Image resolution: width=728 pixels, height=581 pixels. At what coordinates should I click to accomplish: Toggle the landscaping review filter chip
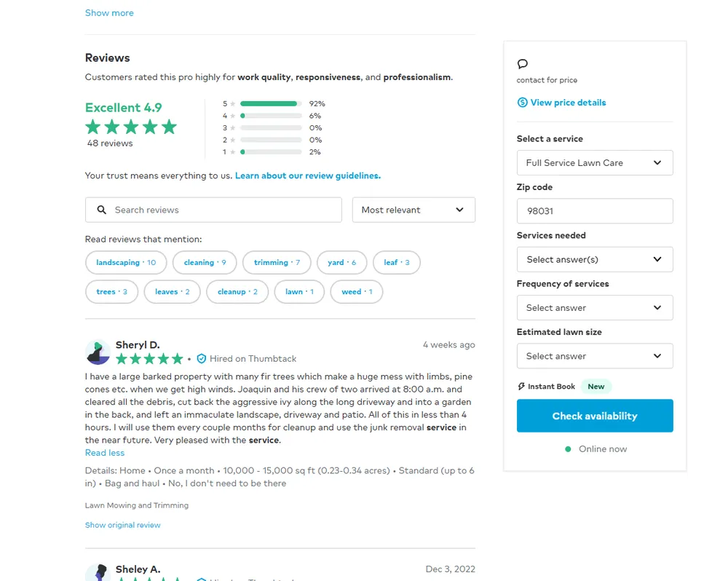coord(126,263)
